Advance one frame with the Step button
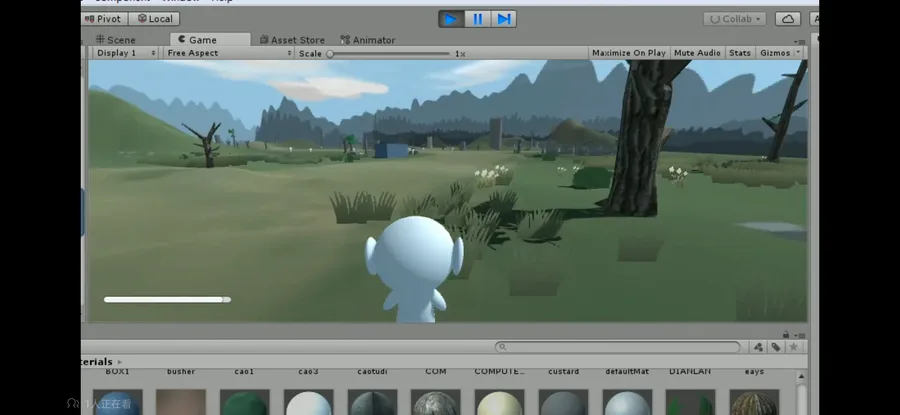Screen dimensions: 900x415 coord(503,19)
